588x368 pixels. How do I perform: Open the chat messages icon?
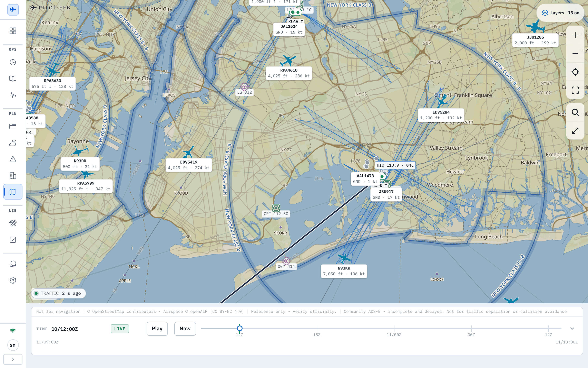coord(13,264)
